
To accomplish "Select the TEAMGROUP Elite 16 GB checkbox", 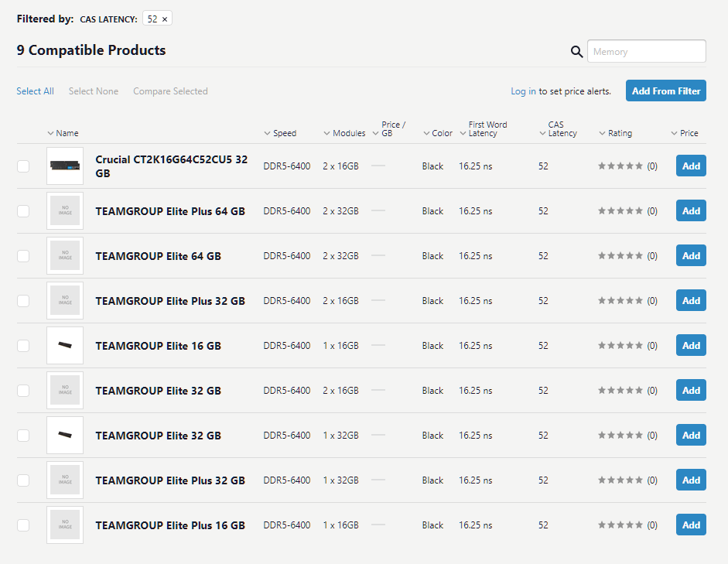I will [x=23, y=346].
